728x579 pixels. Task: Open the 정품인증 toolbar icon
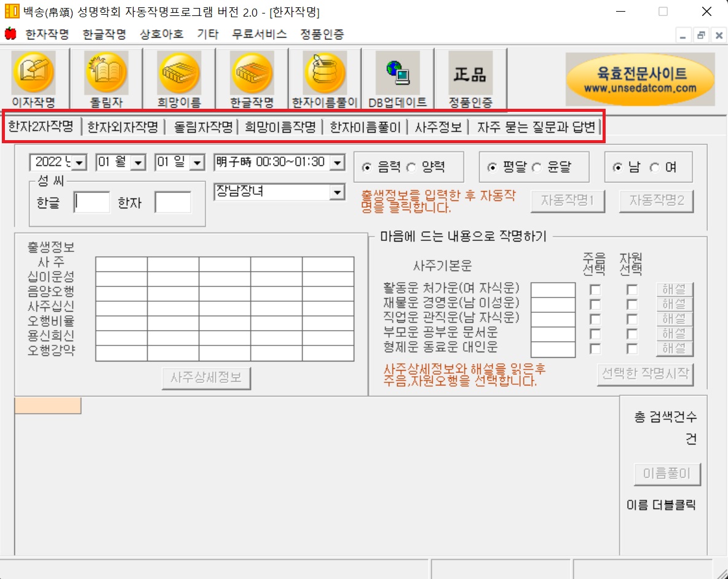pyautogui.click(x=470, y=79)
